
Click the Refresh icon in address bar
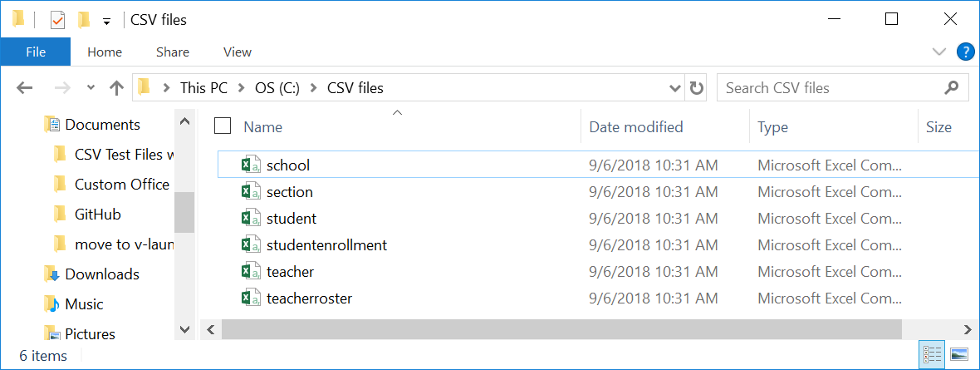pyautogui.click(x=696, y=88)
